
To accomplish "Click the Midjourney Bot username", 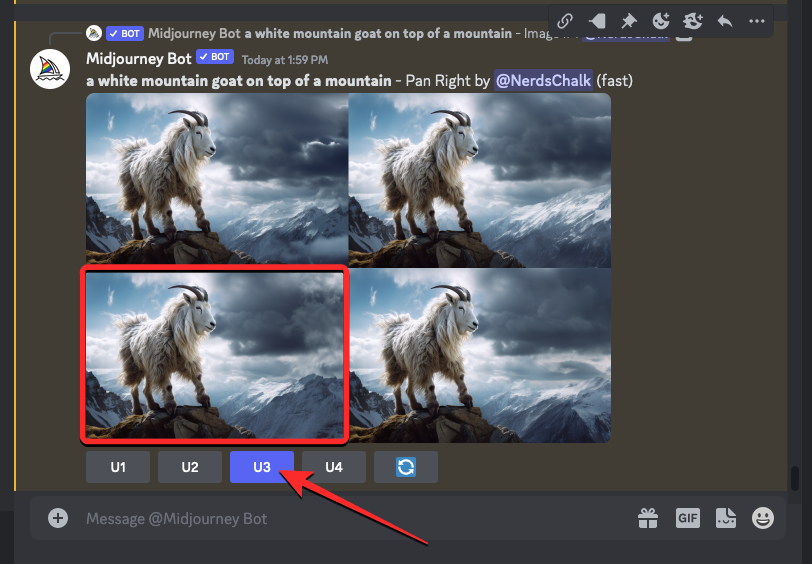I will (x=139, y=59).
